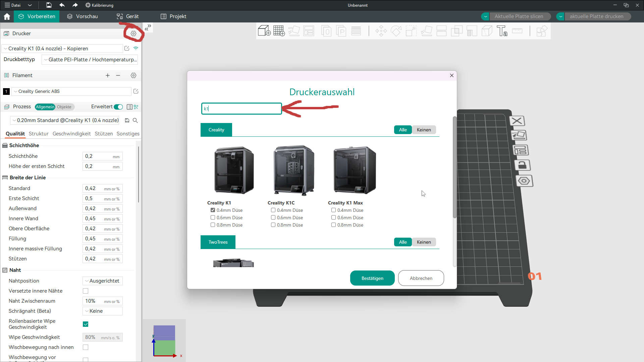Check Creality K1 0.8mm Düse

click(x=213, y=225)
